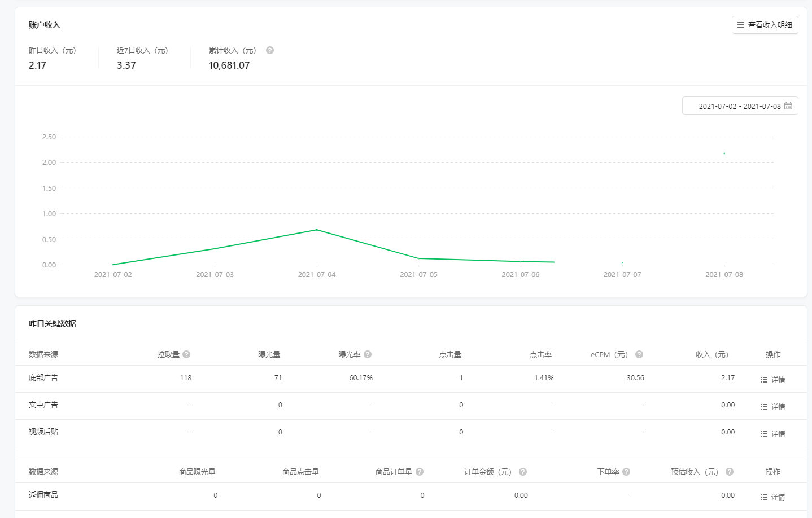Click 商品点击量 column header
The width and height of the screenshot is (812, 518).
pos(300,472)
